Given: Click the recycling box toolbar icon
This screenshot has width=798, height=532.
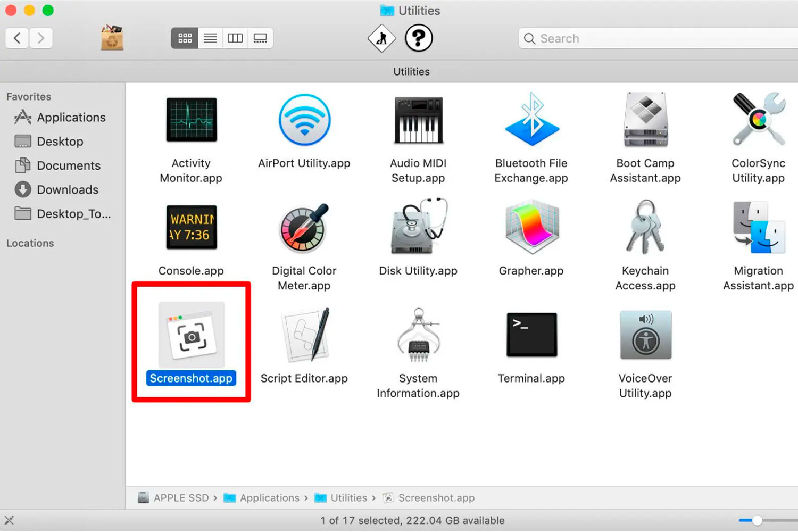Looking at the screenshot, I should [x=112, y=38].
